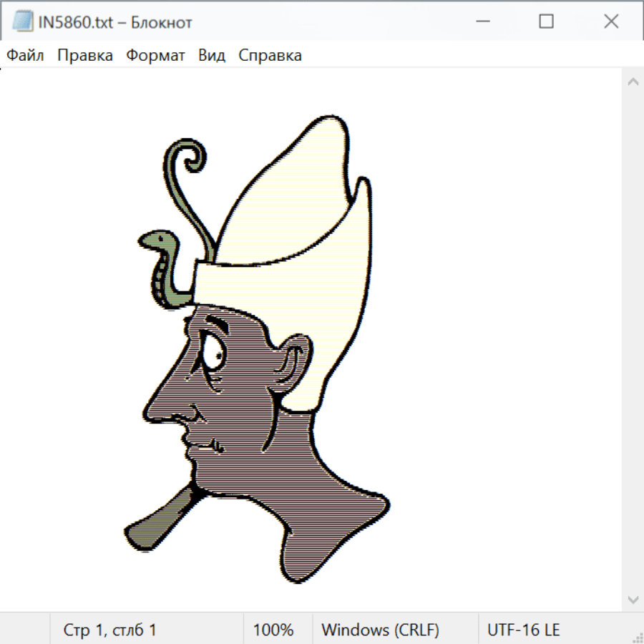Minimize the Блокнот window
Screen dimensions: 644x644
click(481, 22)
